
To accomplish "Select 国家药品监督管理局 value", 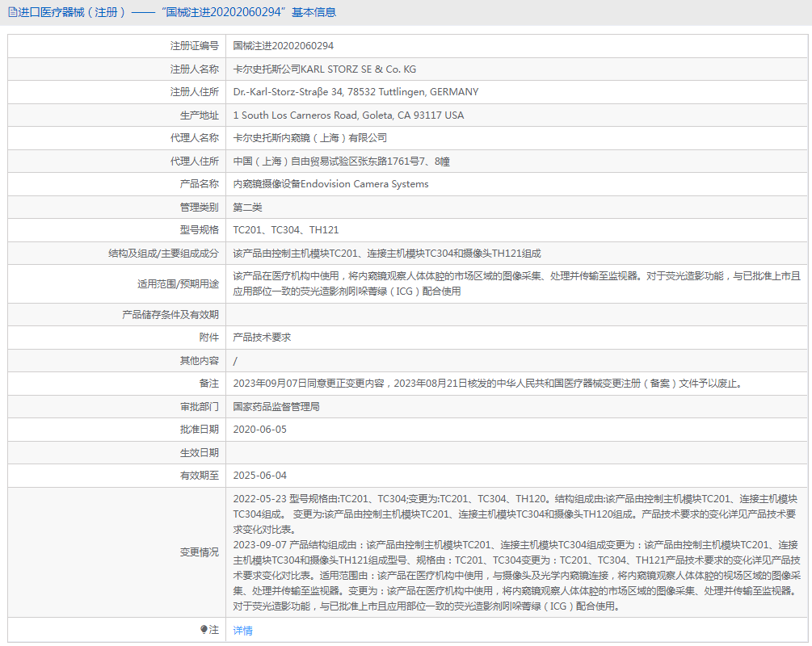I will coord(276,407).
